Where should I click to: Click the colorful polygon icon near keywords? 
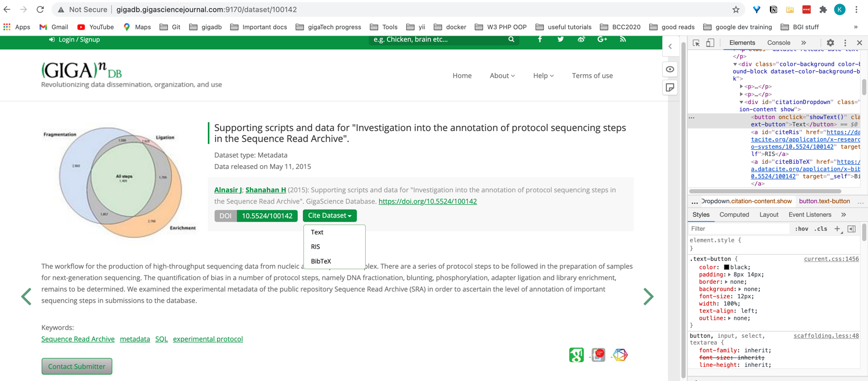pos(620,355)
